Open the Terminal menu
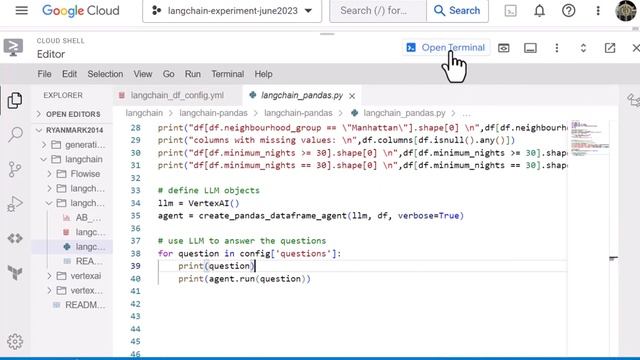The image size is (640, 360). click(227, 74)
